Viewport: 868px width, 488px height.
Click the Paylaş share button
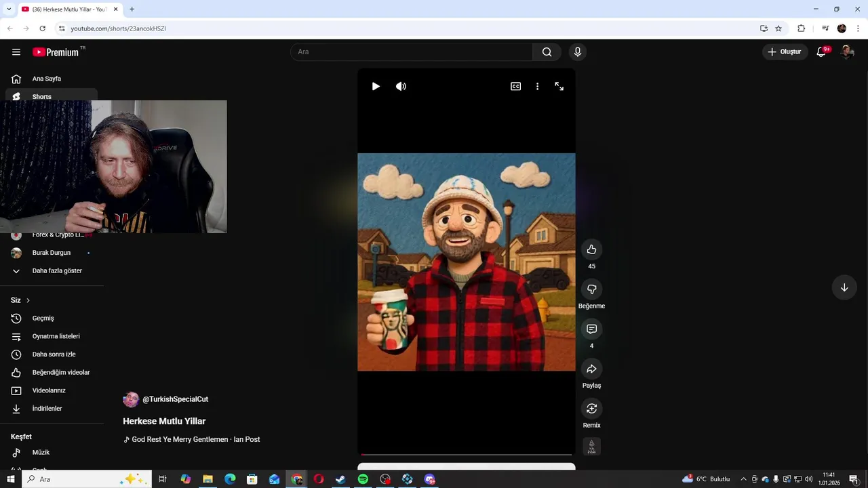[591, 369]
